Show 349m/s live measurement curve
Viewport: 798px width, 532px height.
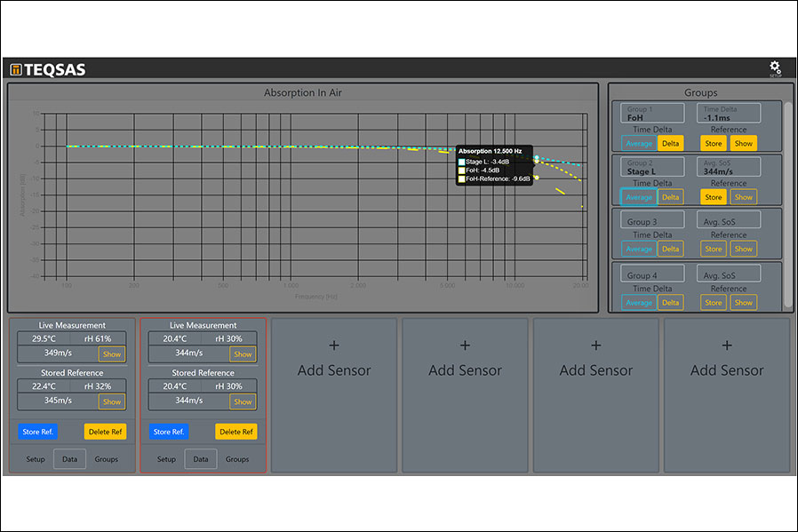click(112, 354)
